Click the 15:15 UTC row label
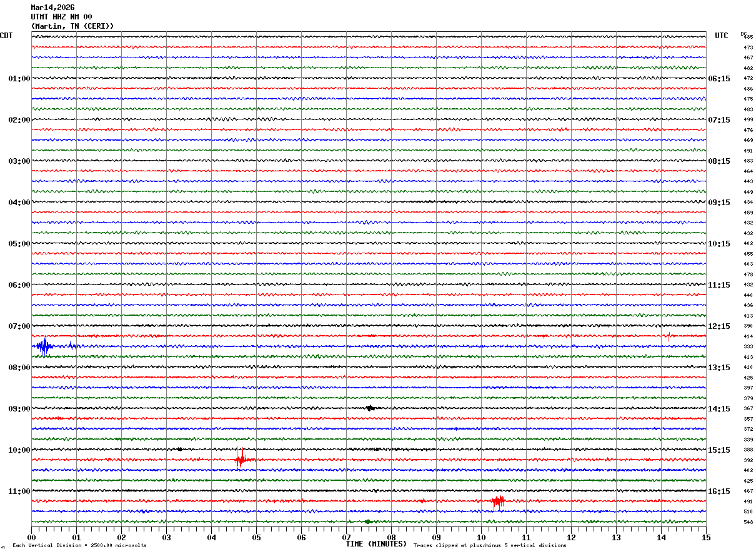 point(719,450)
